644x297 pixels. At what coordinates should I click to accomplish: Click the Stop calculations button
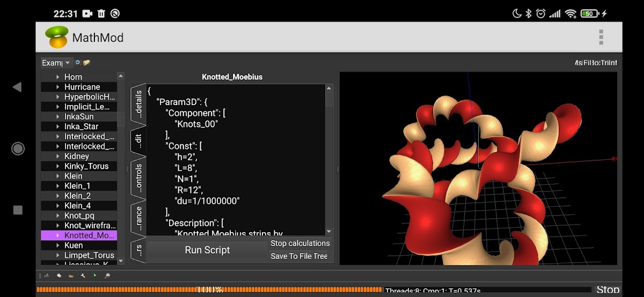click(x=300, y=243)
